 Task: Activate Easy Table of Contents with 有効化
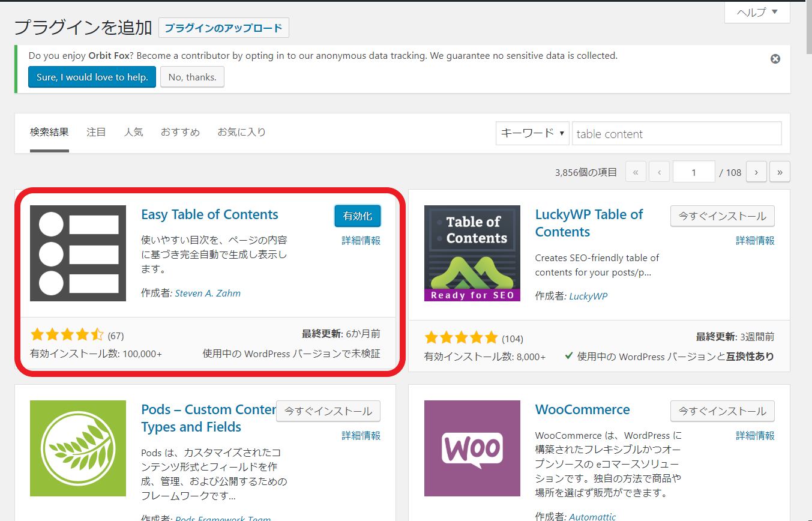[x=358, y=216]
